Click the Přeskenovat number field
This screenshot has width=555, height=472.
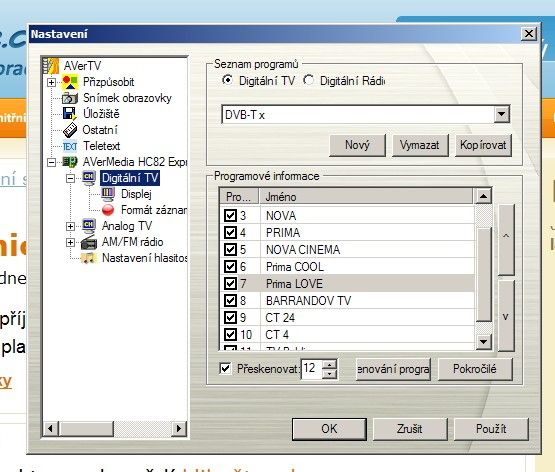311,369
